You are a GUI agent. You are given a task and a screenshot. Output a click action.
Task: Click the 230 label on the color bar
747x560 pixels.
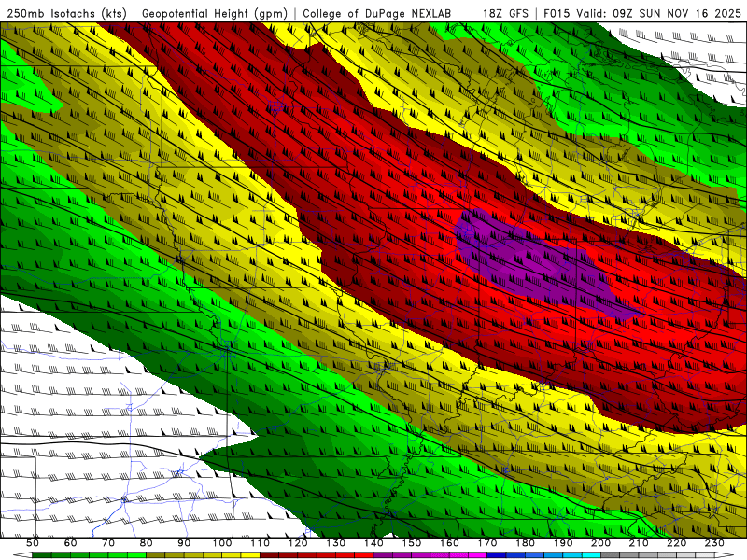pos(714,543)
